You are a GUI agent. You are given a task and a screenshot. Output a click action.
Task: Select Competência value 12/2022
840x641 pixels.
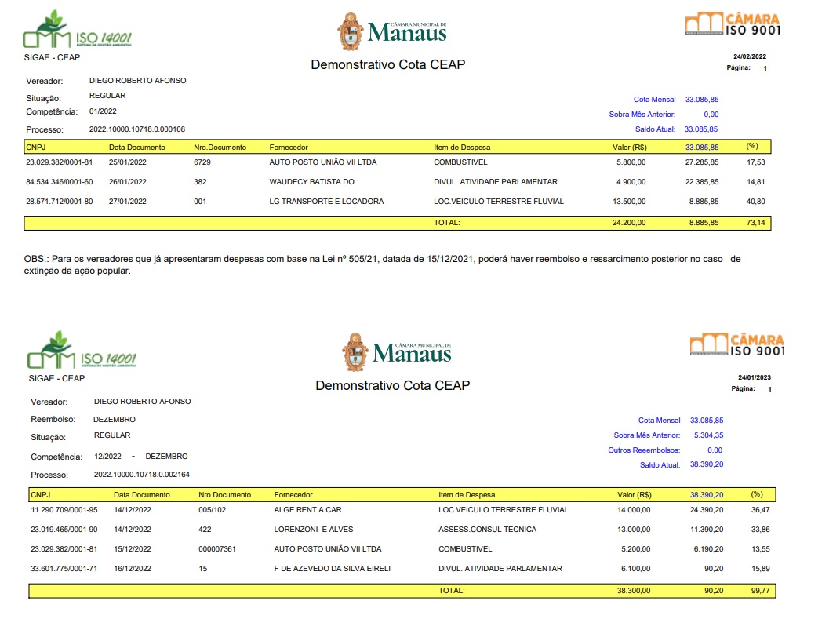107,456
